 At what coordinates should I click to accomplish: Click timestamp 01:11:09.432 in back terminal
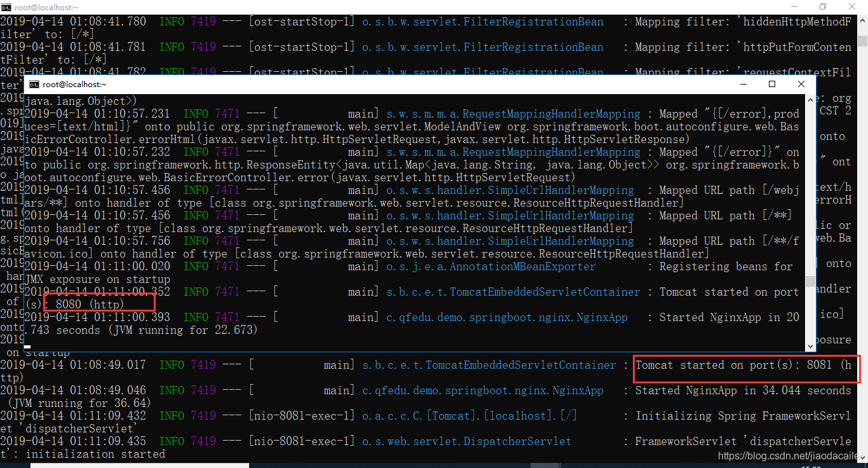(107, 416)
